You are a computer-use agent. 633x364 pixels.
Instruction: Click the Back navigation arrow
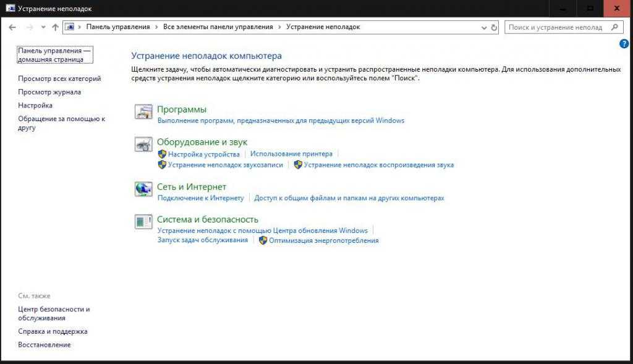coord(12,27)
